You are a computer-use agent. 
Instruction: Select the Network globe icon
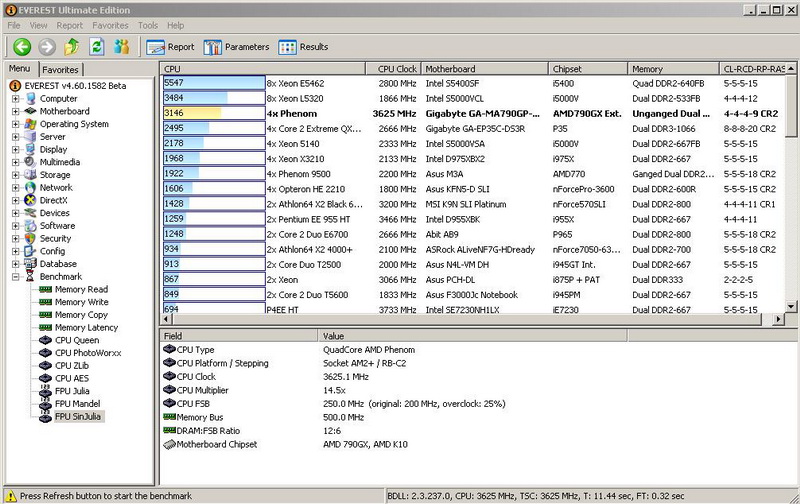[x=31, y=187]
